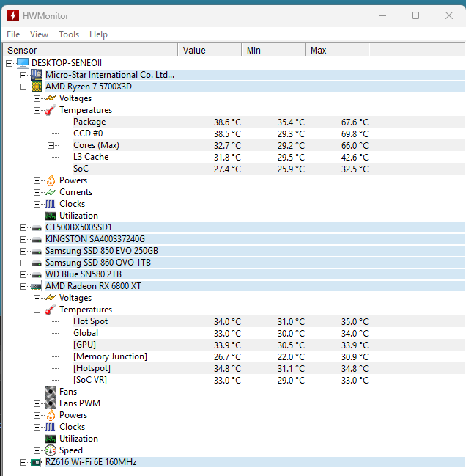Viewport: 466px width, 476px height.
Task: Expand the WD Blue SN580 2TB node
Action: click(23, 275)
